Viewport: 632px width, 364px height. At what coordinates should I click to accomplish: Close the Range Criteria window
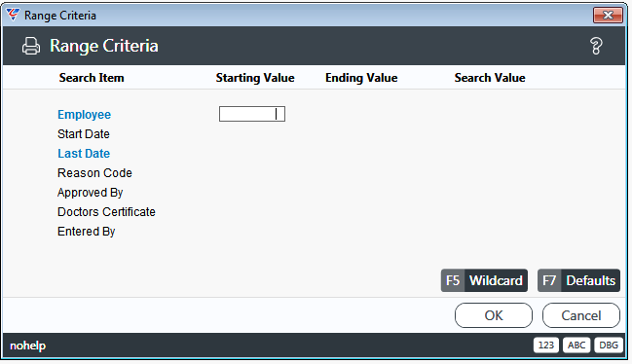[608, 16]
